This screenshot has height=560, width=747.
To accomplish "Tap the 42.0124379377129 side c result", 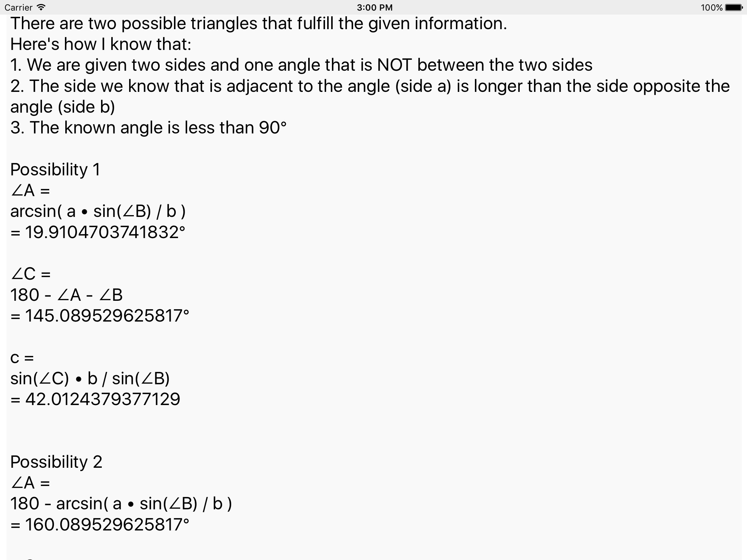I will (95, 399).
